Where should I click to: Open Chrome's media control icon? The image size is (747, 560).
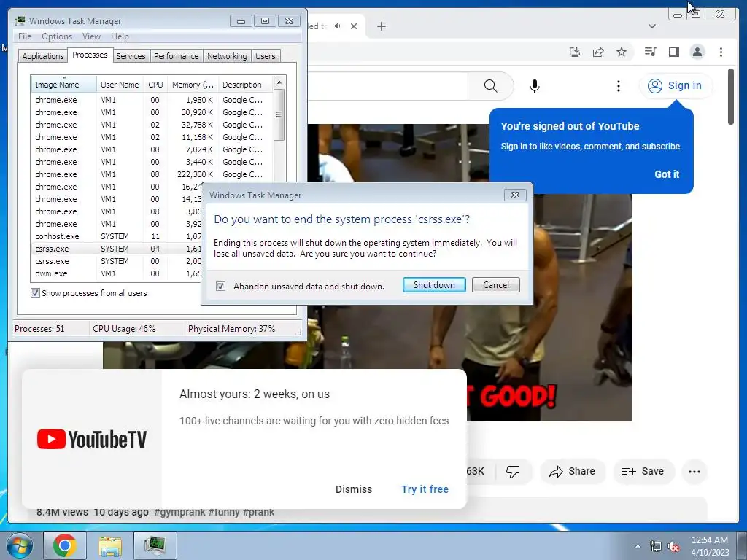[x=650, y=52]
